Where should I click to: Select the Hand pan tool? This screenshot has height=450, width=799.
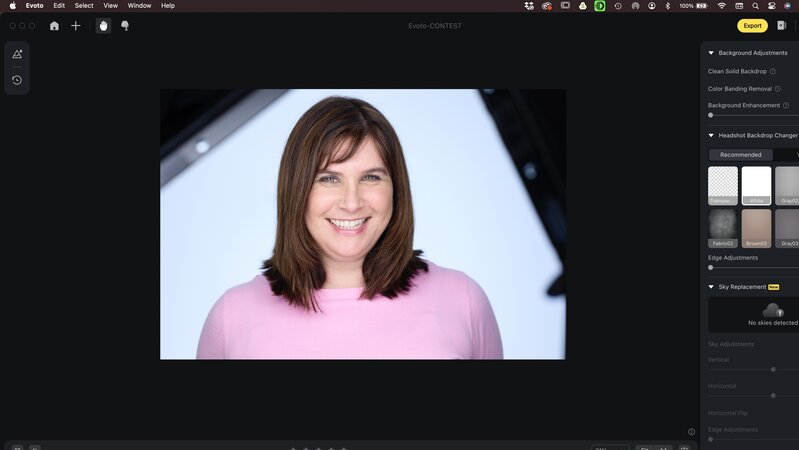(x=103, y=26)
